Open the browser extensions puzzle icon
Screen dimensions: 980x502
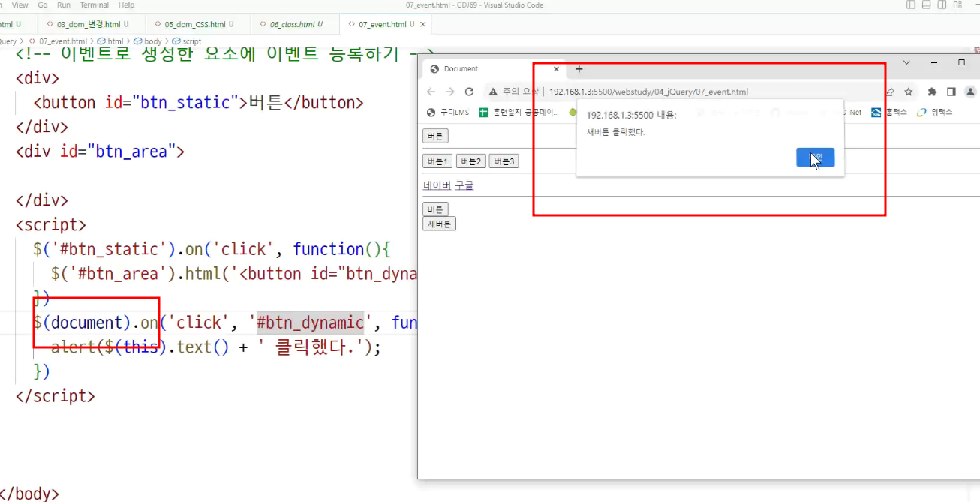932,92
